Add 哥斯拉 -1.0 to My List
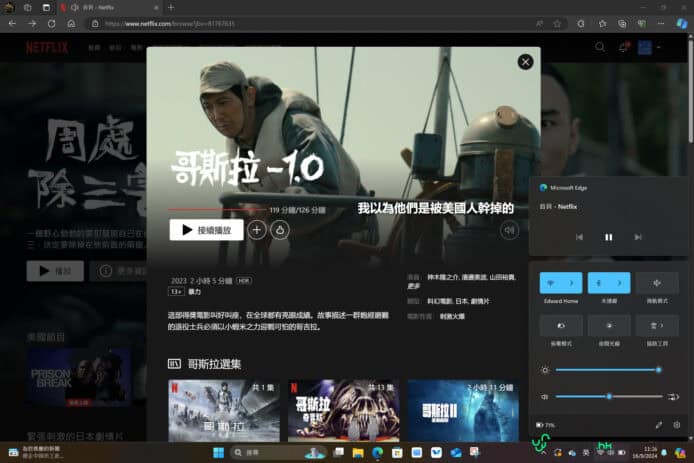Screen dimensions: 694x463 pos(257,230)
